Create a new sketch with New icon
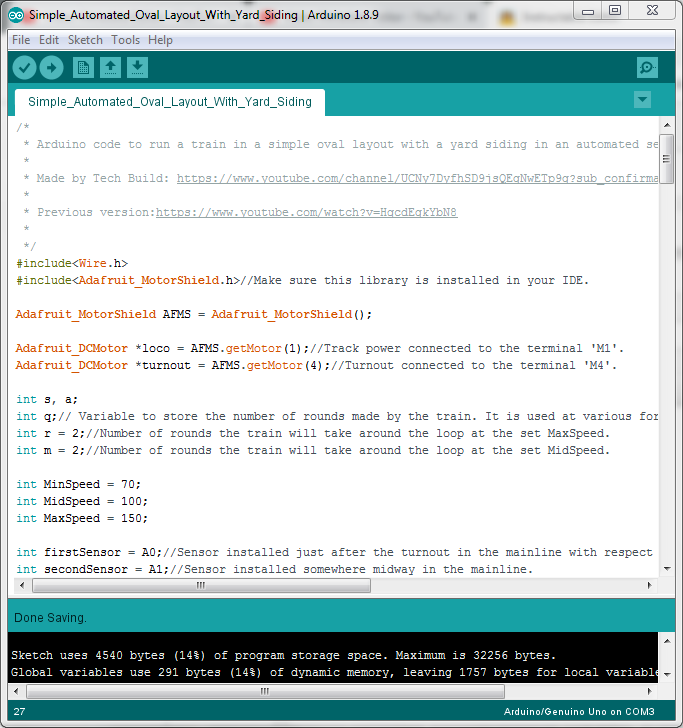The image size is (683, 728). pyautogui.click(x=84, y=68)
